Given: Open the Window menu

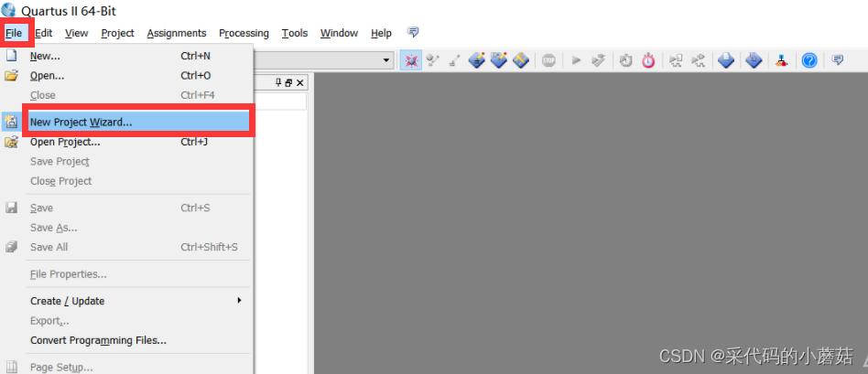Looking at the screenshot, I should point(339,33).
